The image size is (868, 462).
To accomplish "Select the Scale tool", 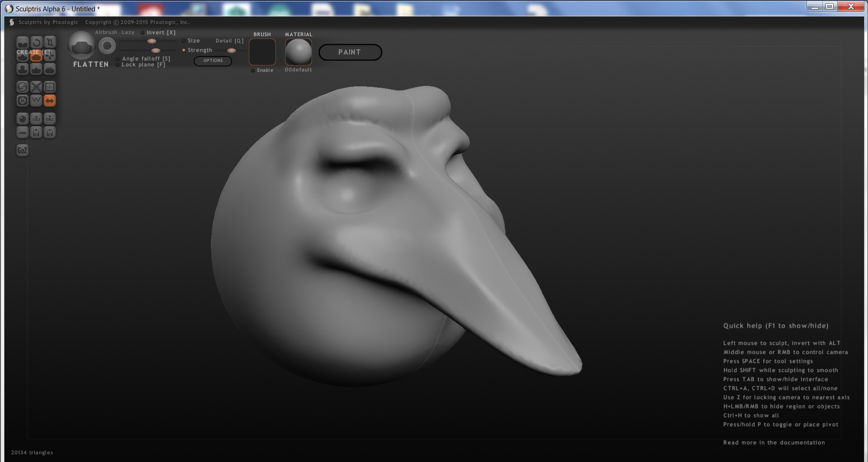I will (50, 42).
